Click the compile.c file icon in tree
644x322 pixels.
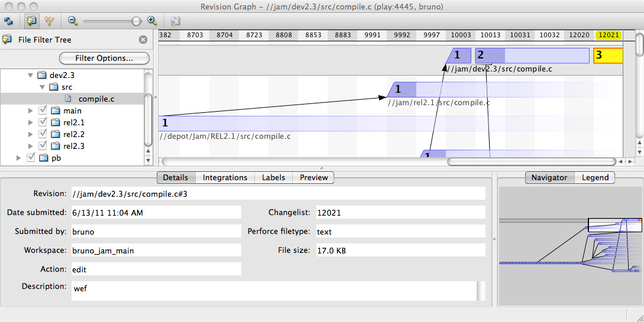click(68, 99)
